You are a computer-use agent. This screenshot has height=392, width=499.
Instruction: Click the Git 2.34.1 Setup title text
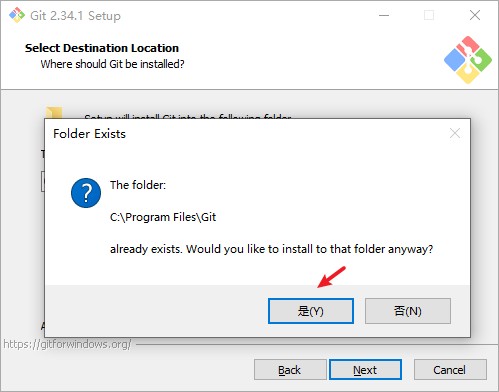[x=75, y=16]
